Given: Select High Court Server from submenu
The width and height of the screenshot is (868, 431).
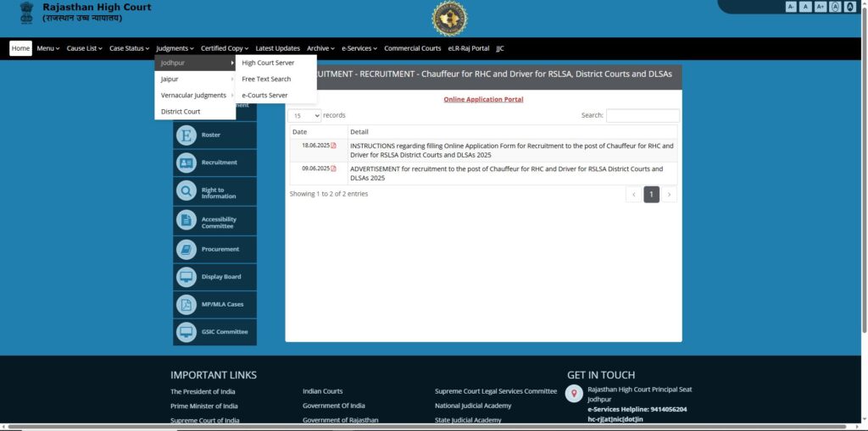Looking at the screenshot, I should point(268,63).
